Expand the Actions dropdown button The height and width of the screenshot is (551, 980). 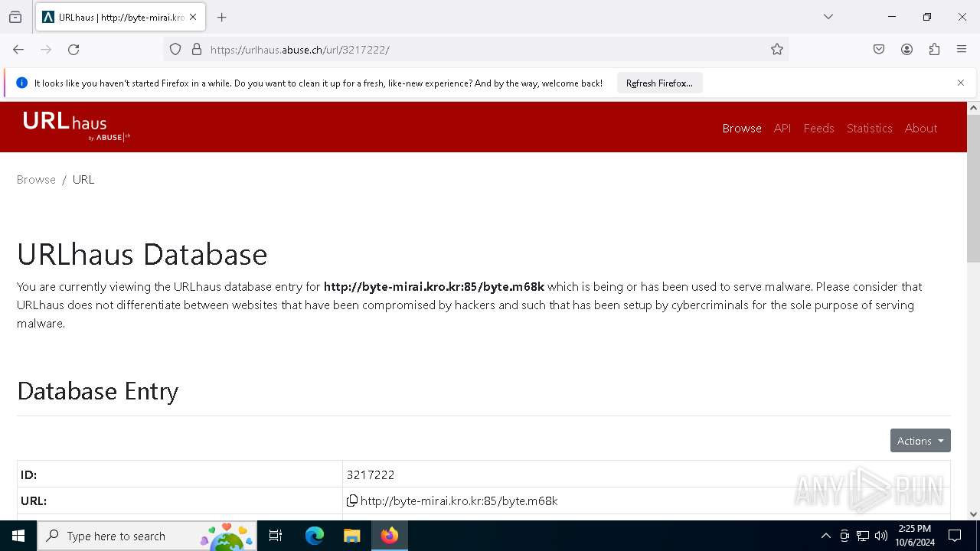click(920, 441)
